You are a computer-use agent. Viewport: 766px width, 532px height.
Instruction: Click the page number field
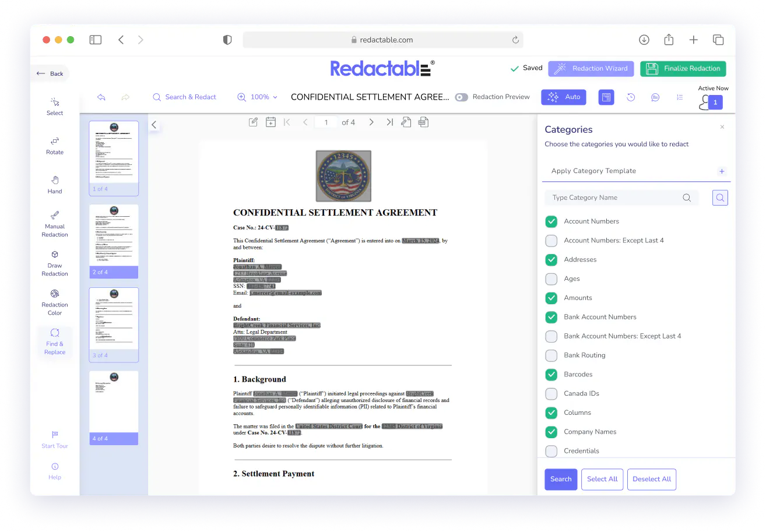pos(326,122)
